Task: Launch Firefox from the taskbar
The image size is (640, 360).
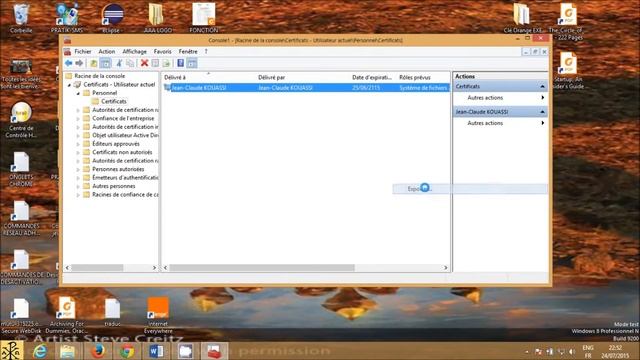Action: click(x=98, y=351)
